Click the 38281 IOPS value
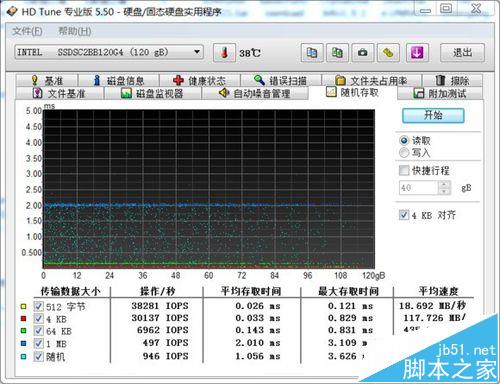 [x=160, y=306]
